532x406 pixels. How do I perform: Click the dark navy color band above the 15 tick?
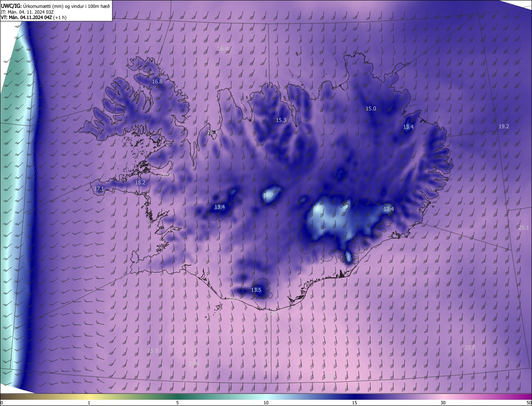pyautogui.click(x=355, y=397)
